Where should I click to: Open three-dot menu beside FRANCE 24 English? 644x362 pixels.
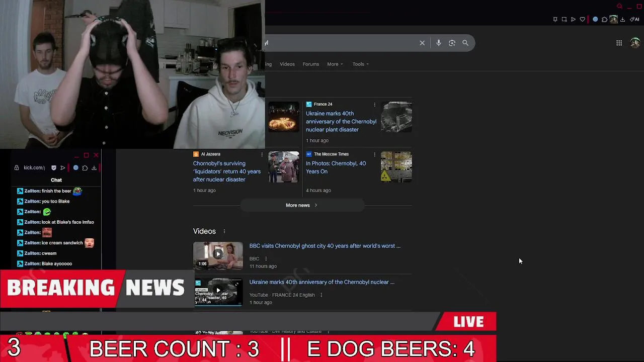point(321,295)
